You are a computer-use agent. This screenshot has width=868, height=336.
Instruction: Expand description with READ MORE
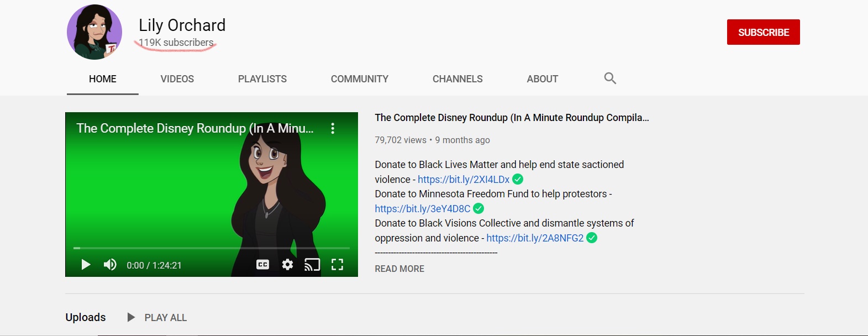point(399,269)
